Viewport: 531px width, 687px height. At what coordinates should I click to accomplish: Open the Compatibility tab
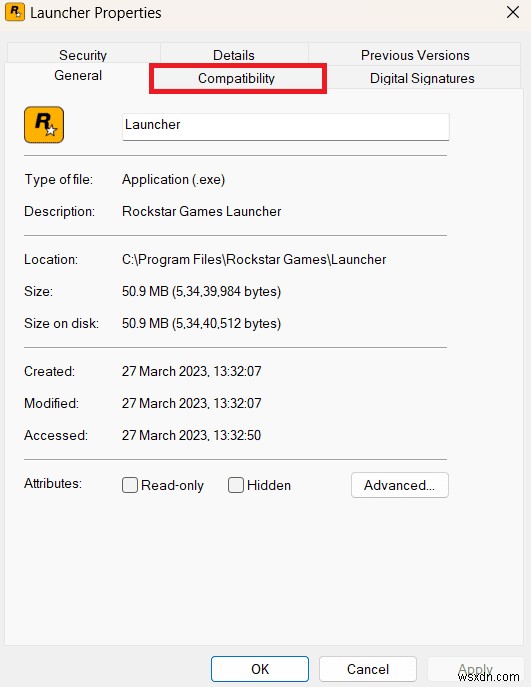click(237, 78)
